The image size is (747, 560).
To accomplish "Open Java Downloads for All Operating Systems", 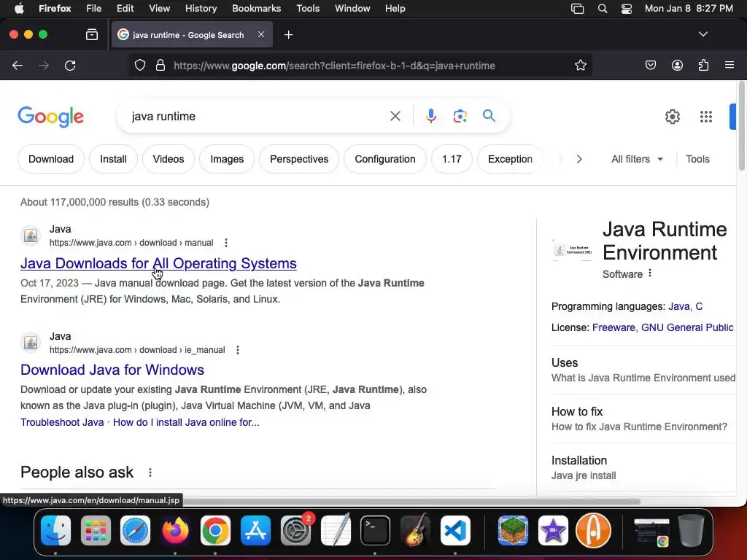I will (x=158, y=263).
